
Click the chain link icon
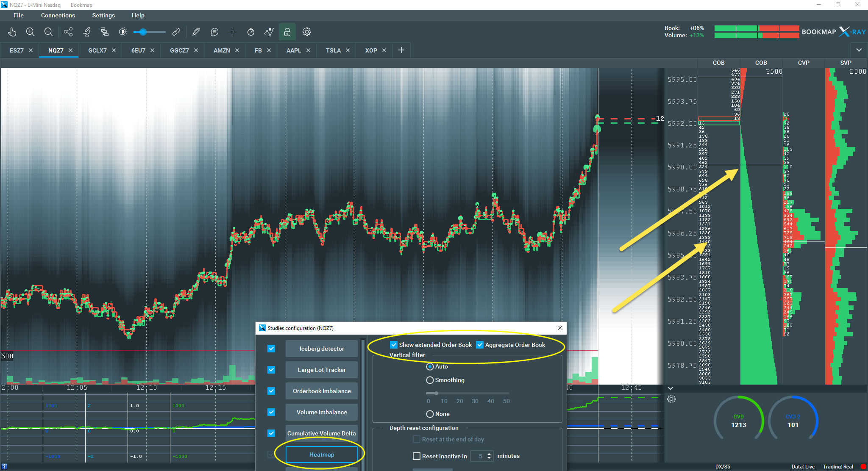[176, 32]
